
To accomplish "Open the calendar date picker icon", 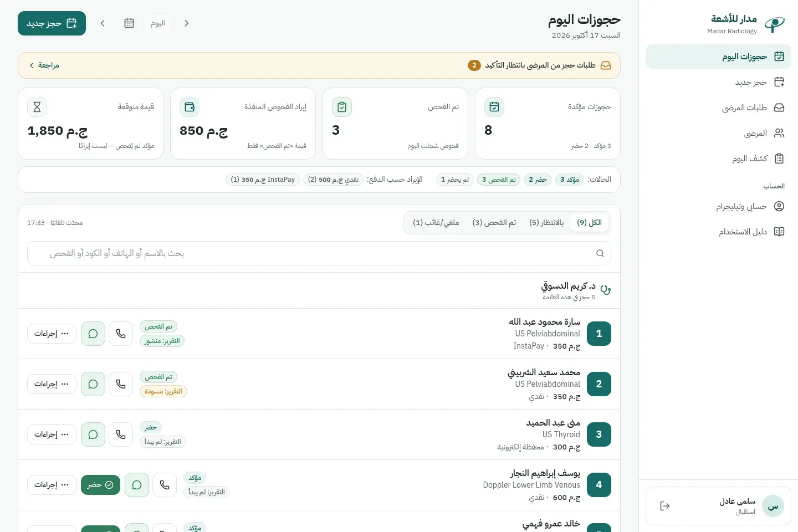I will [x=129, y=23].
